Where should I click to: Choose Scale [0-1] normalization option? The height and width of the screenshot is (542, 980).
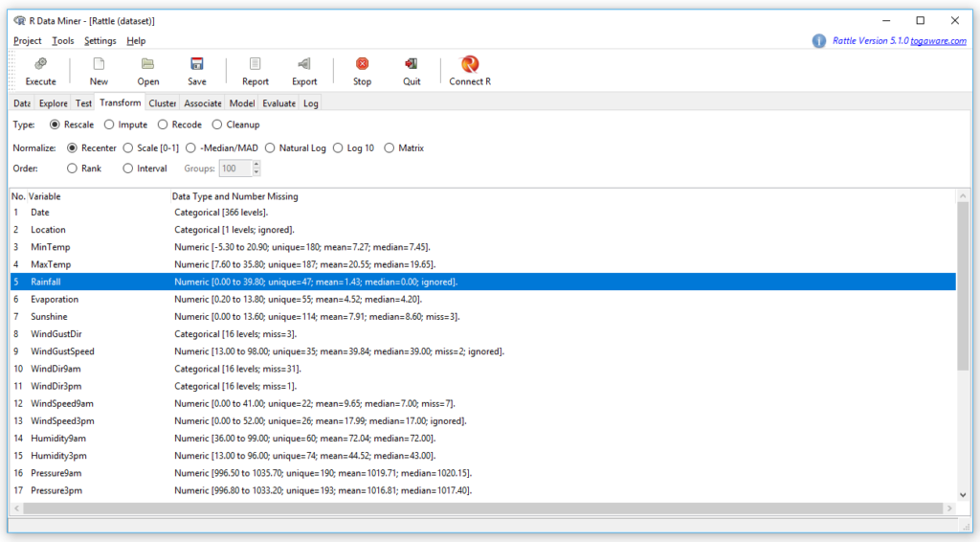point(129,148)
